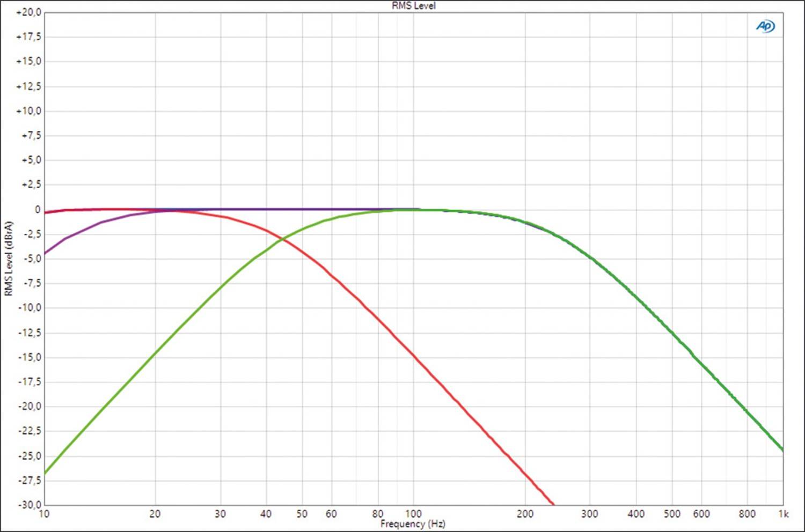Click the AP logo icon in the graph corner
The width and height of the screenshot is (805, 532).
point(765,26)
